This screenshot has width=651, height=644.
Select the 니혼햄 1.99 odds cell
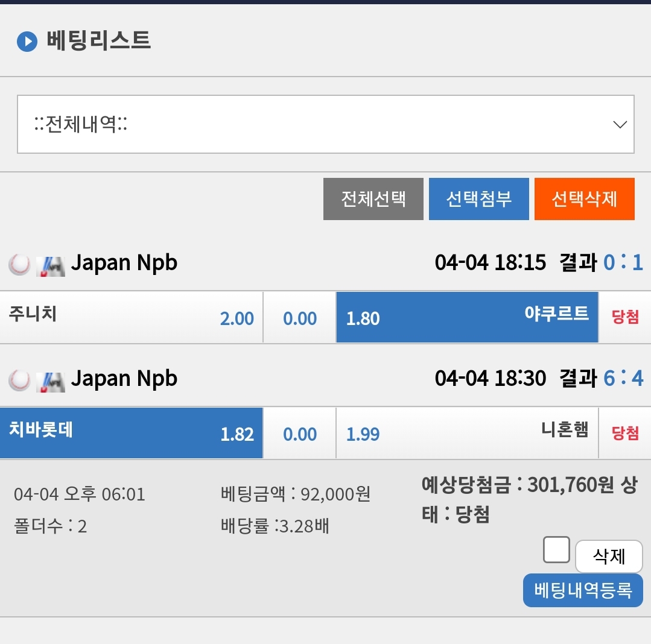[x=467, y=433]
